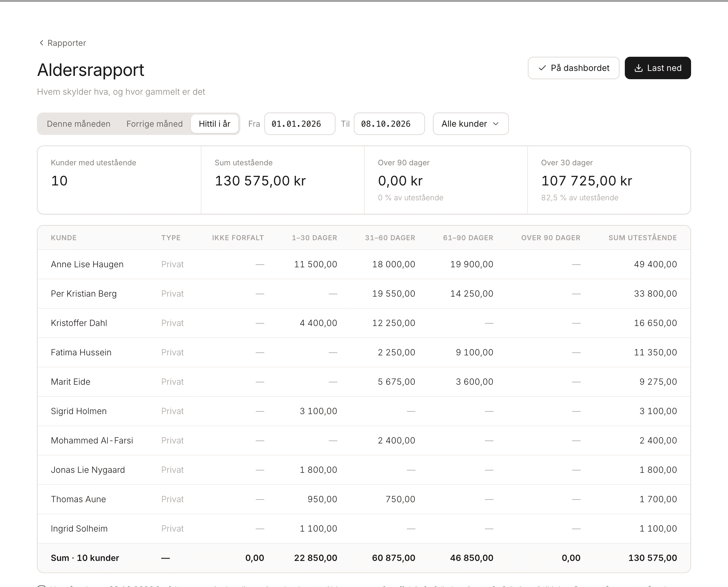This screenshot has height=587, width=728.
Task: Click the Over 90 dager column header
Action: [x=551, y=238]
